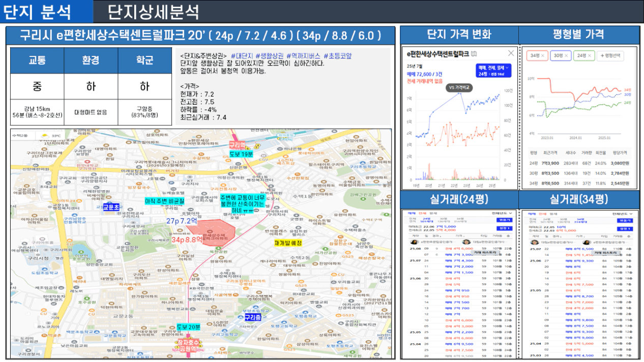Click the #초등코앞 hashtag
The width and height of the screenshot is (644, 362).
point(337,55)
